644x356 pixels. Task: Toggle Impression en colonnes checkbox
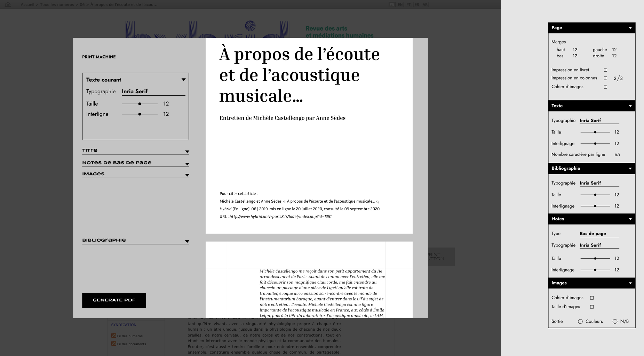pyautogui.click(x=605, y=78)
